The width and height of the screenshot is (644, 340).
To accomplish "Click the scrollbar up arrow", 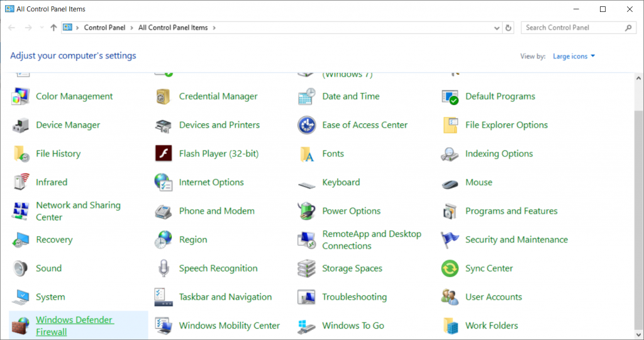I will pos(638,78).
